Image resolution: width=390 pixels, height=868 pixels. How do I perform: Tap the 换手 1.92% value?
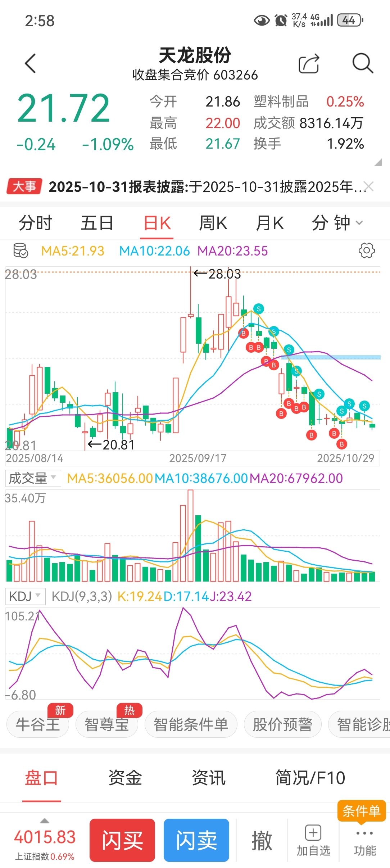pos(345,144)
